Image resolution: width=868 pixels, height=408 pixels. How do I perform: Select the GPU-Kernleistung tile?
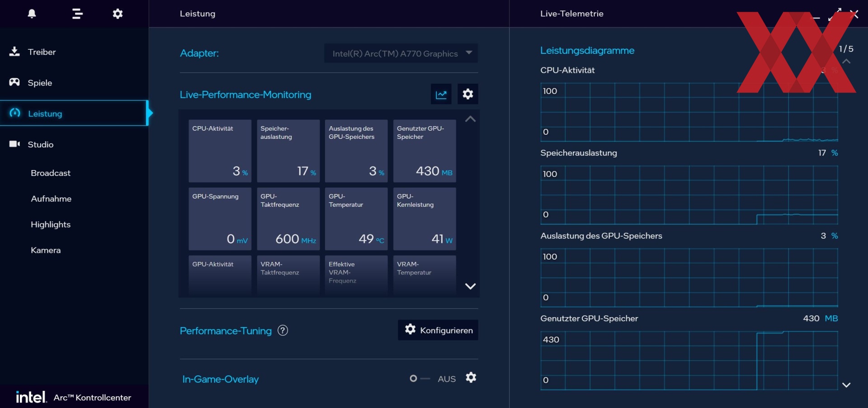[425, 219]
